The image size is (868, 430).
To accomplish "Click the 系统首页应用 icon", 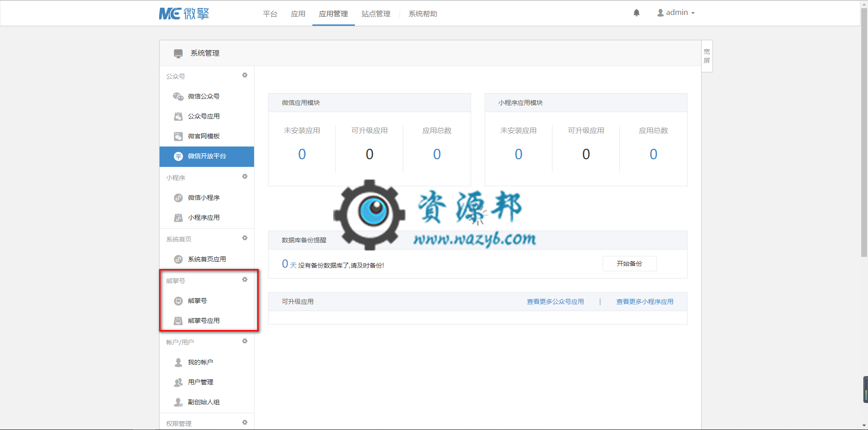I will (x=178, y=259).
